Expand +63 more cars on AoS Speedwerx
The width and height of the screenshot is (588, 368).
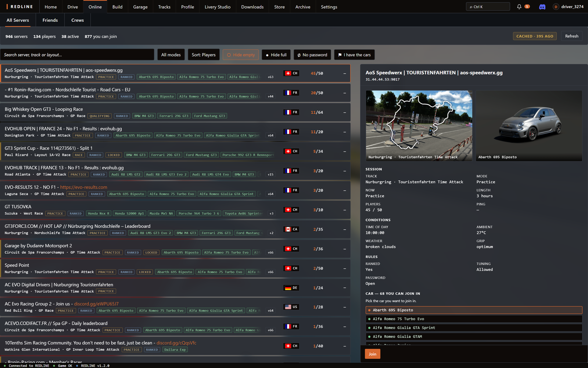coord(270,77)
